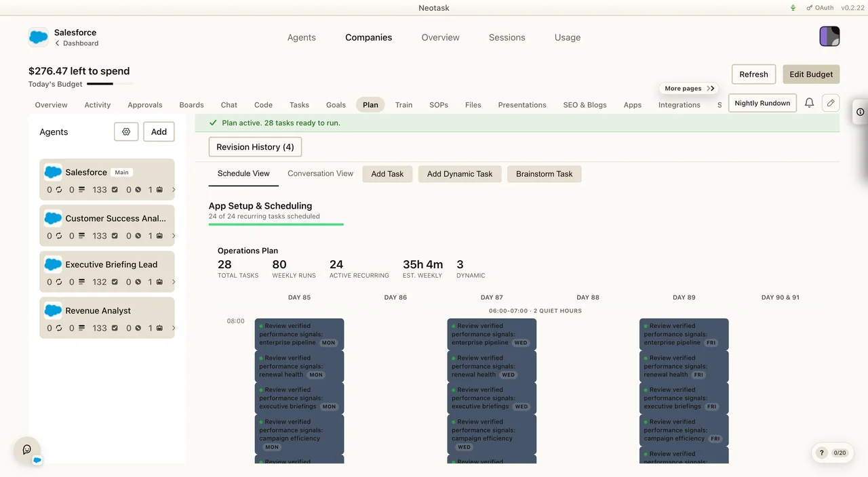Viewport: 868px width, 477px height.
Task: Click the pencil edit icon beside the bell
Action: pyautogui.click(x=831, y=103)
